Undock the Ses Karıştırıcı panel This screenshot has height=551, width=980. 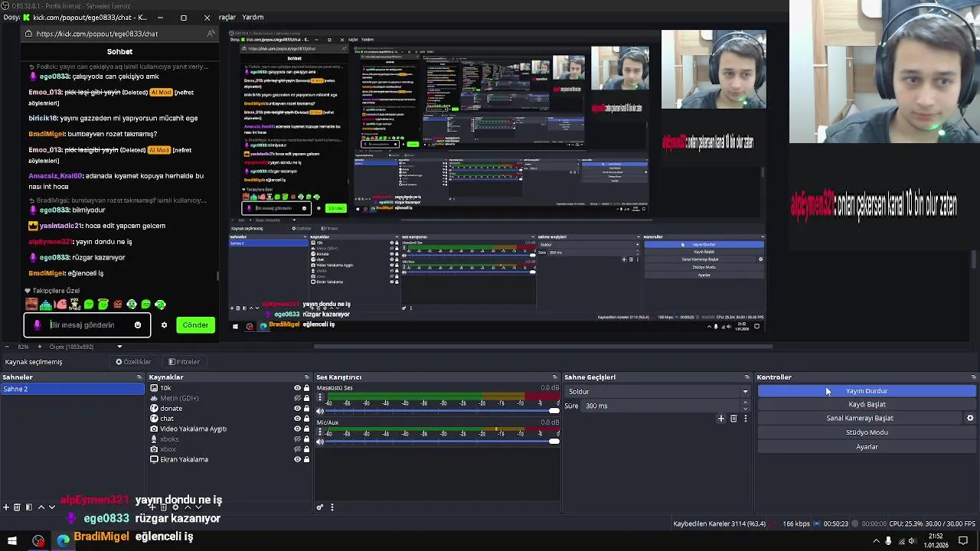555,377
